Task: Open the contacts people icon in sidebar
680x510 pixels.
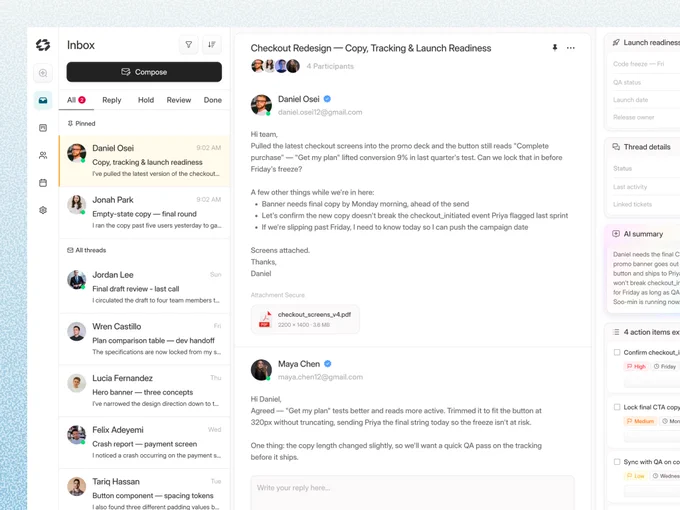Action: point(43,155)
